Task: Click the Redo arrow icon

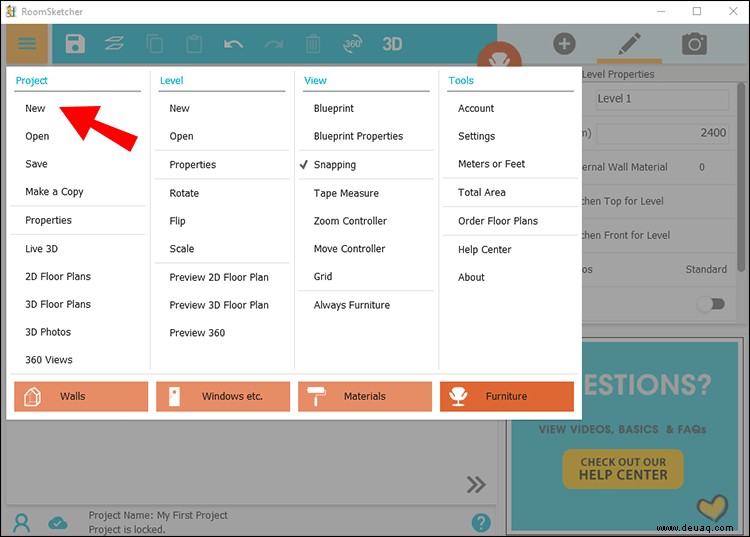Action: 274,44
